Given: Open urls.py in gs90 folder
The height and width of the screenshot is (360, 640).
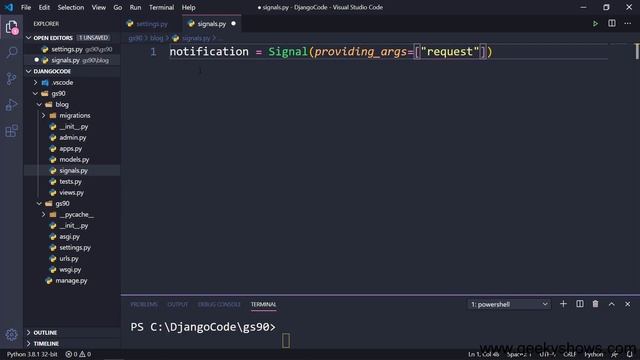Looking at the screenshot, I should click(72, 258).
